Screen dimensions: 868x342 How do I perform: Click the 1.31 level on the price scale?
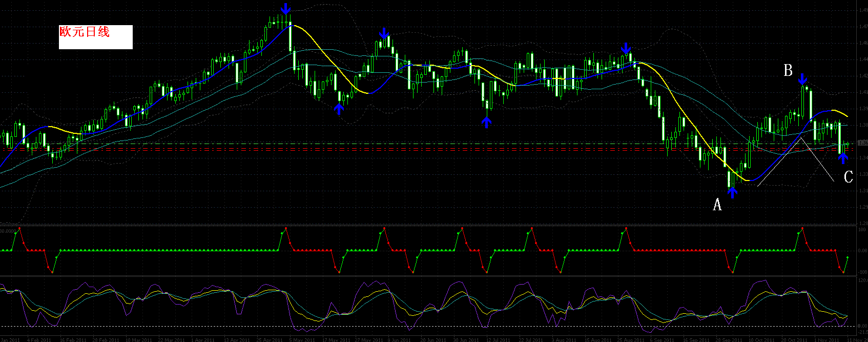tap(862, 191)
